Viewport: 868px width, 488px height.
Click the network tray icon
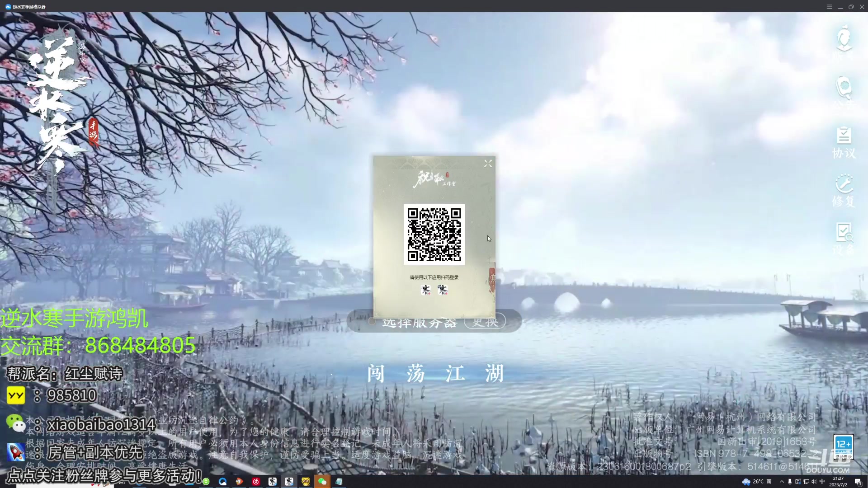point(806,482)
